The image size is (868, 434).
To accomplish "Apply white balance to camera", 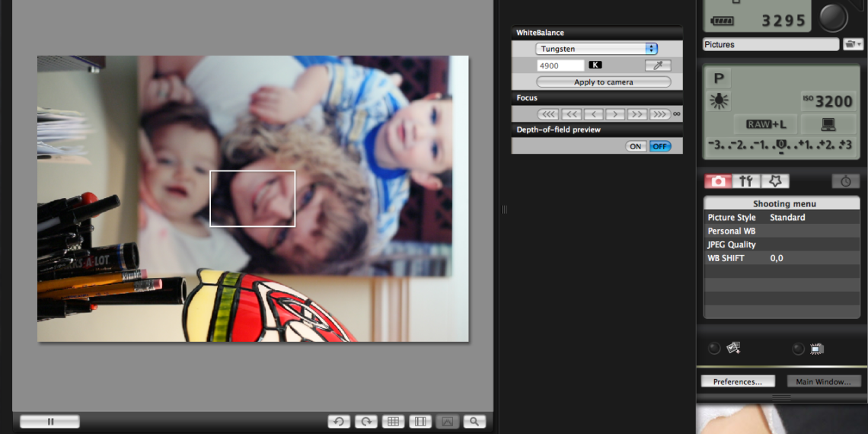I will pyautogui.click(x=603, y=82).
